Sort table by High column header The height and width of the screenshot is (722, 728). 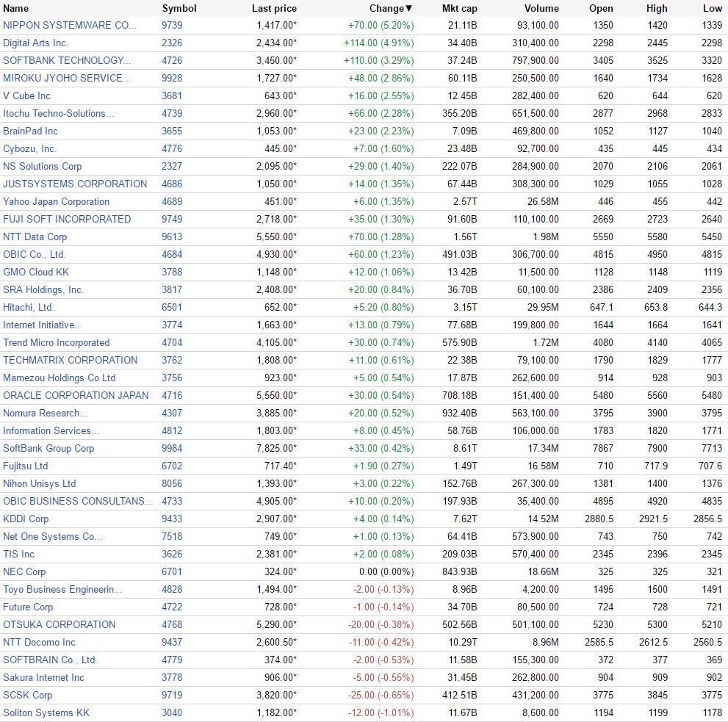(657, 8)
